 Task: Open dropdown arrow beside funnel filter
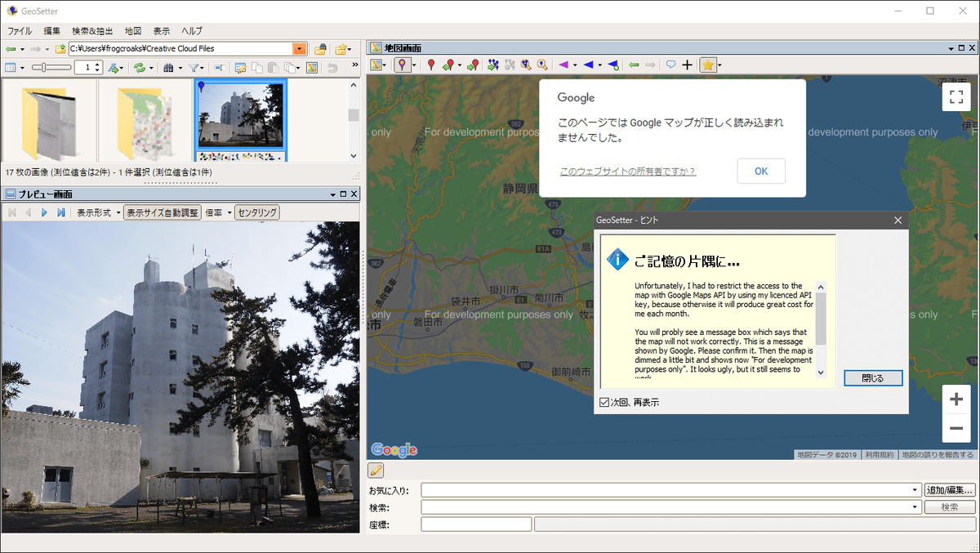pyautogui.click(x=202, y=69)
